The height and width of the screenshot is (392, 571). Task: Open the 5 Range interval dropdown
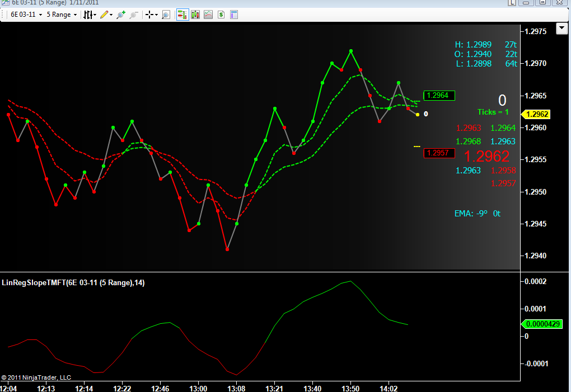62,15
